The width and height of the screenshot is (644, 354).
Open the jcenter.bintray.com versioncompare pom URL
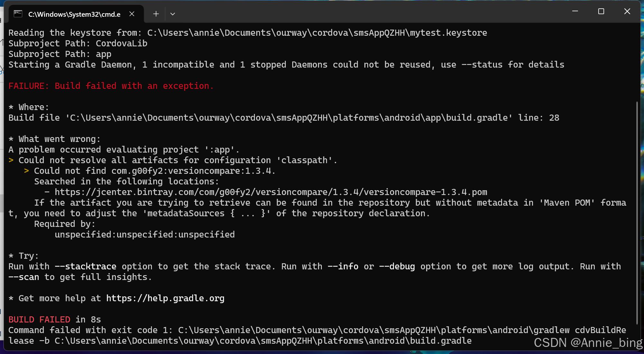[270, 192]
